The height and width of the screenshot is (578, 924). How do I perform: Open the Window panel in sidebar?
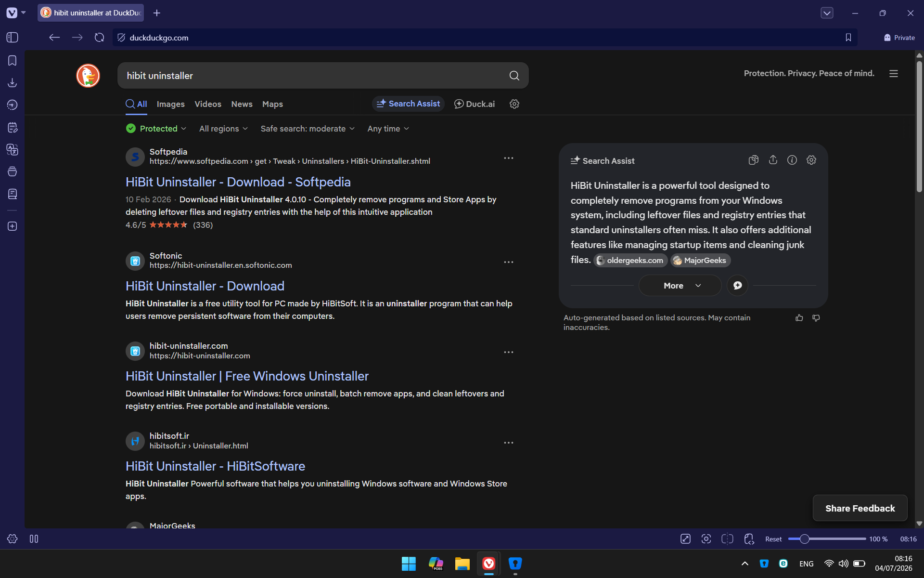click(x=13, y=171)
